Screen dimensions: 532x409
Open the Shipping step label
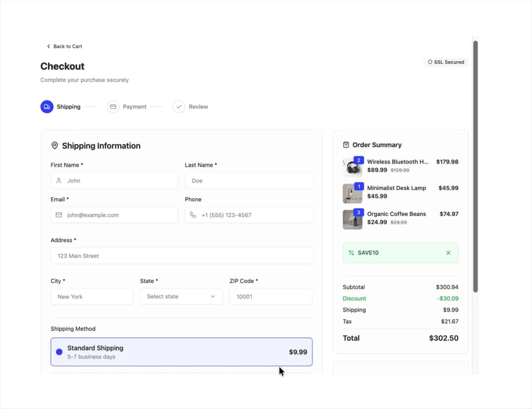pyautogui.click(x=68, y=106)
